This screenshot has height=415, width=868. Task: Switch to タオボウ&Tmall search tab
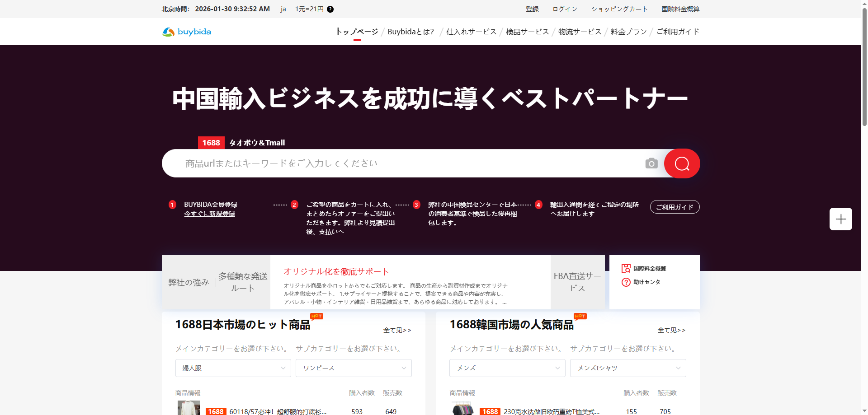[257, 143]
